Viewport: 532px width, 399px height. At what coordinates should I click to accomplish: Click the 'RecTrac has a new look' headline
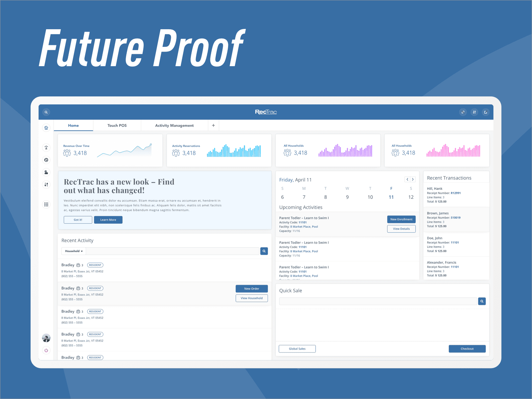click(119, 186)
